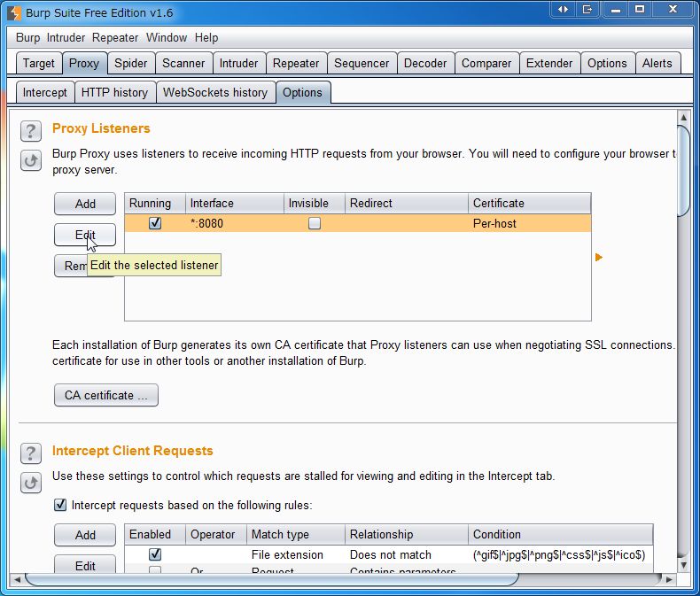The width and height of the screenshot is (700, 596).
Task: Click the Redirect column header
Action: [x=407, y=204]
